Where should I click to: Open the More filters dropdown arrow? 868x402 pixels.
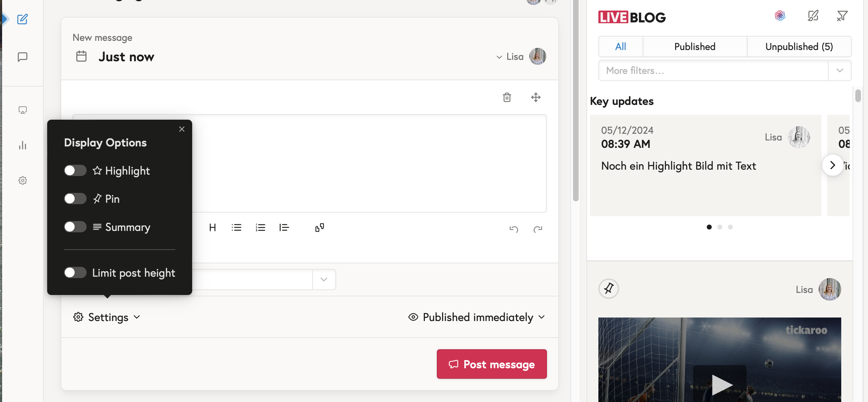pyautogui.click(x=840, y=70)
